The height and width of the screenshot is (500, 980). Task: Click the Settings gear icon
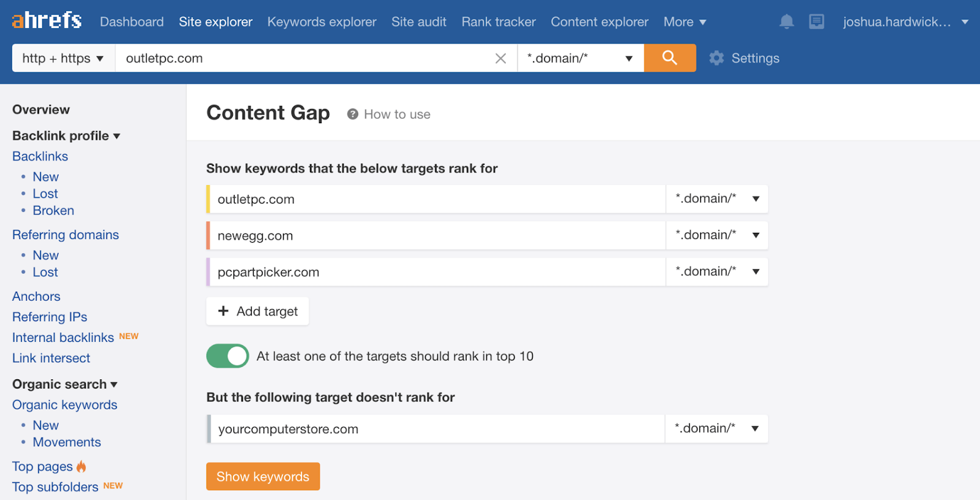(x=716, y=58)
